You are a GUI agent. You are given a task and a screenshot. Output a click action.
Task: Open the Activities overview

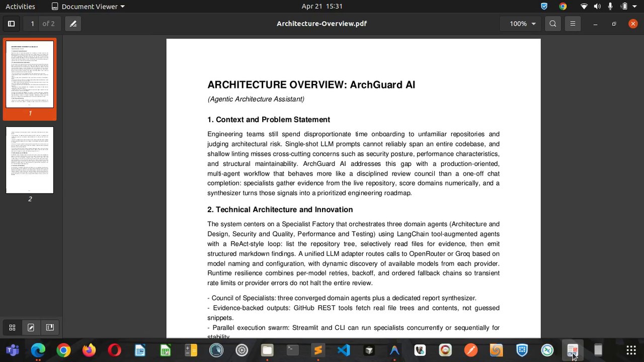click(x=20, y=6)
